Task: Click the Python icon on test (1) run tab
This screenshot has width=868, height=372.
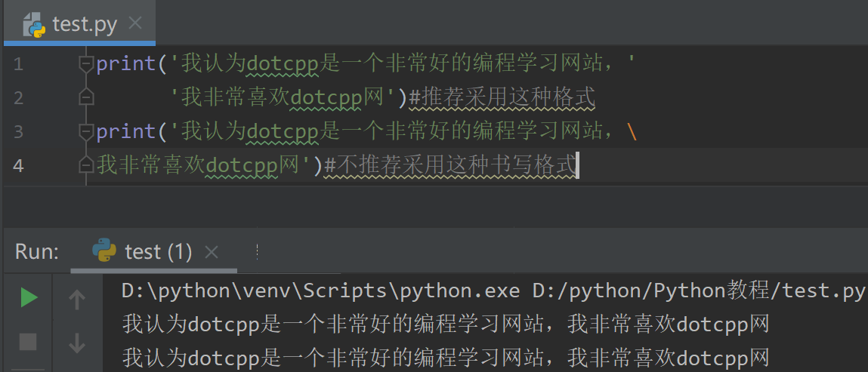Action: click(x=103, y=251)
